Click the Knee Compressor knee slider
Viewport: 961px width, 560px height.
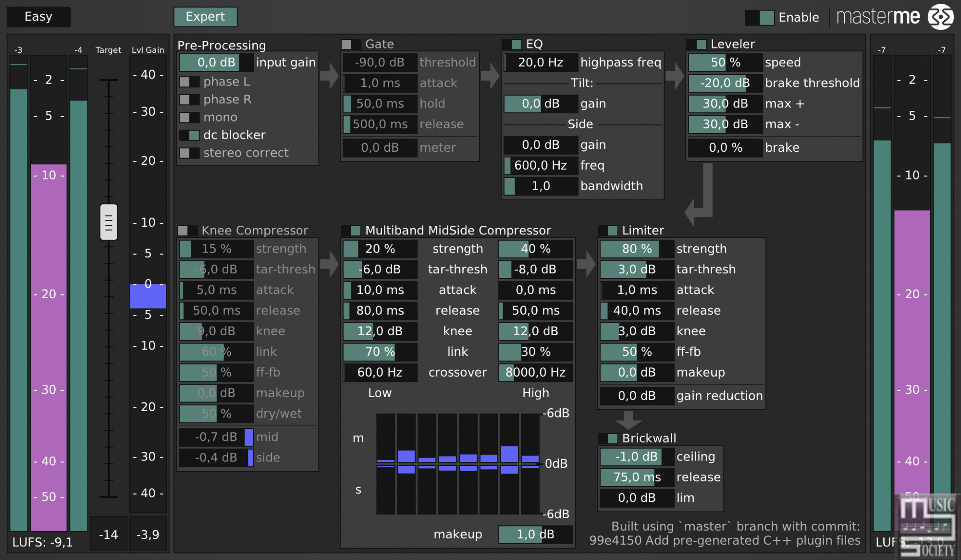(x=216, y=331)
